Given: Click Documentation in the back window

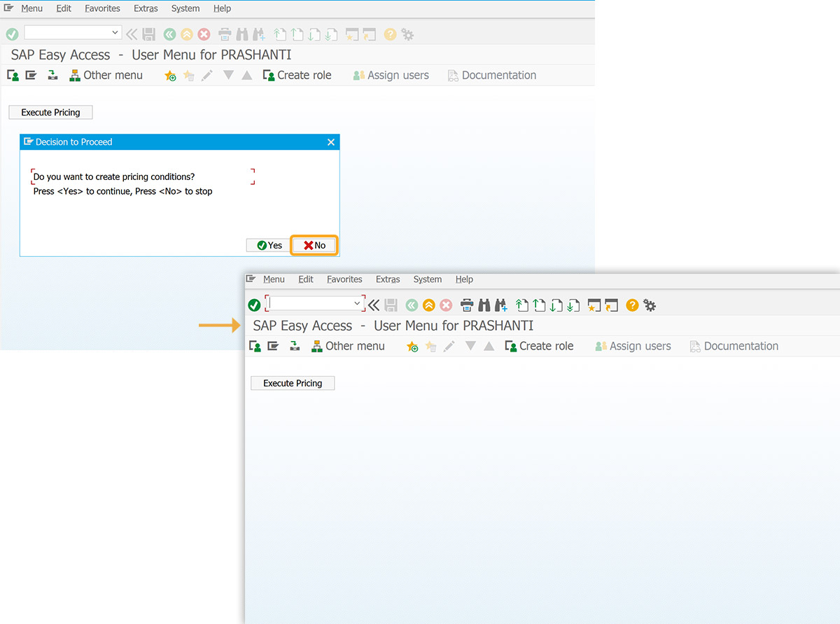Looking at the screenshot, I should coord(491,75).
